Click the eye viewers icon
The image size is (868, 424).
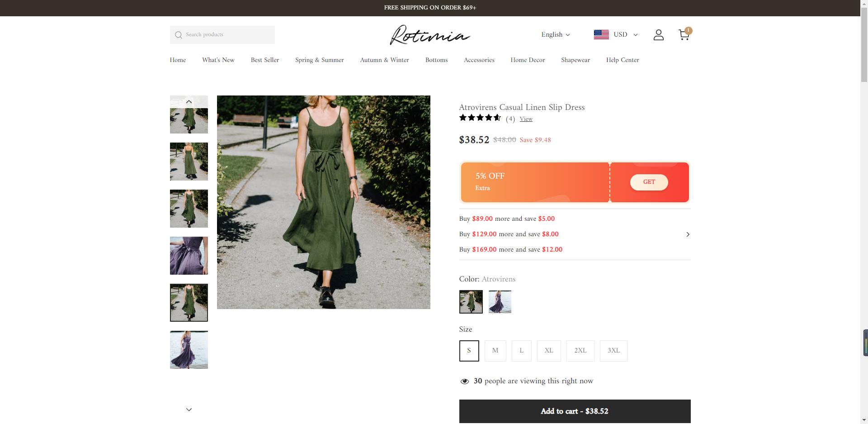click(x=464, y=381)
